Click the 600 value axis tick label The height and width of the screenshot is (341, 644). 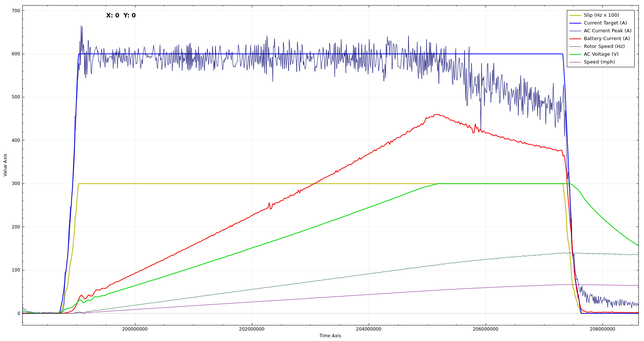pyautogui.click(x=16, y=54)
